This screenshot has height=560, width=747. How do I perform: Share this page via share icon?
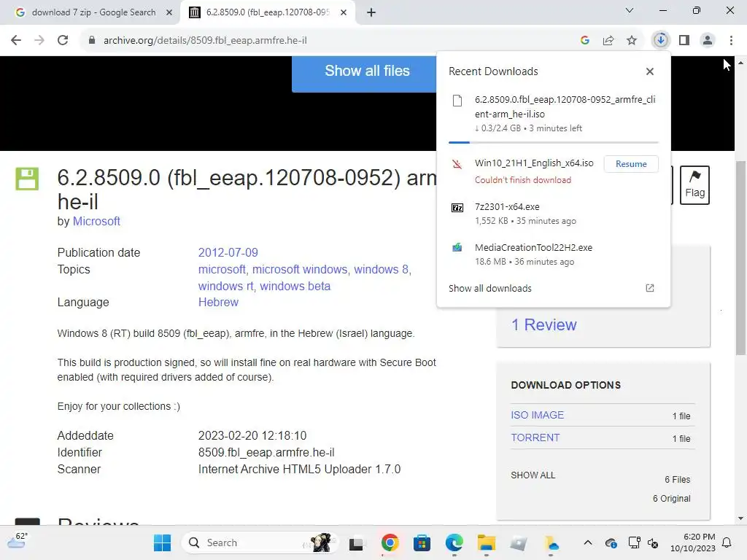point(608,41)
